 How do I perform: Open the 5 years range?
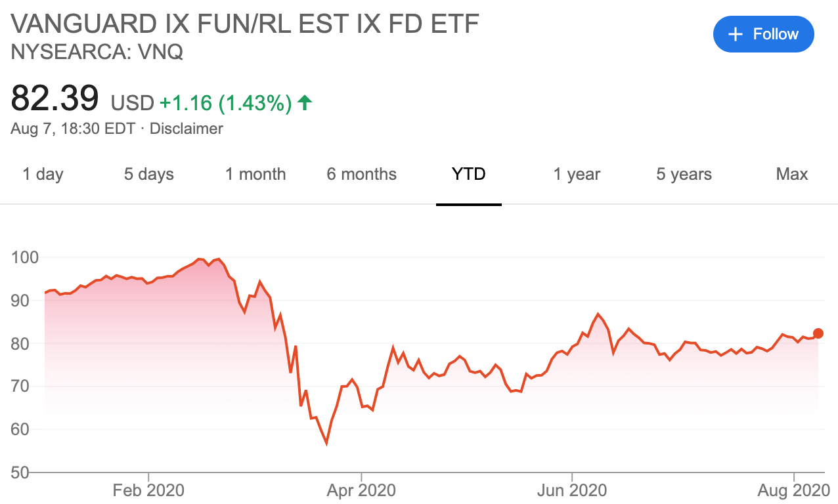pyautogui.click(x=684, y=174)
